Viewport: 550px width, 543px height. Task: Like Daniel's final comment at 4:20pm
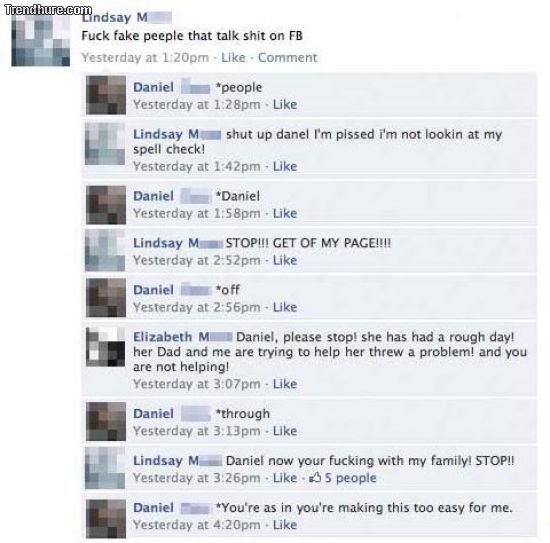click(x=285, y=525)
